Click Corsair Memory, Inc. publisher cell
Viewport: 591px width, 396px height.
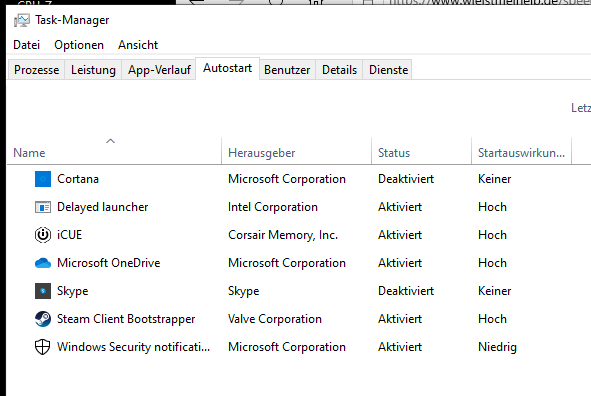pos(283,235)
